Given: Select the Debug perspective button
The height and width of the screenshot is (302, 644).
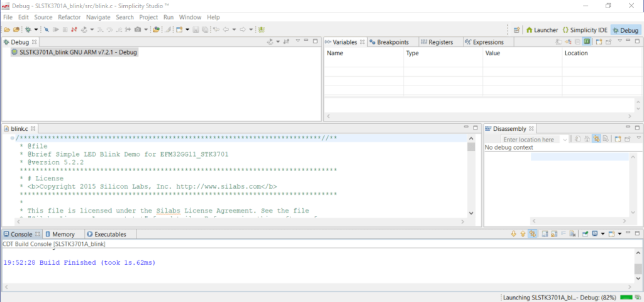Looking at the screenshot, I should click(626, 30).
